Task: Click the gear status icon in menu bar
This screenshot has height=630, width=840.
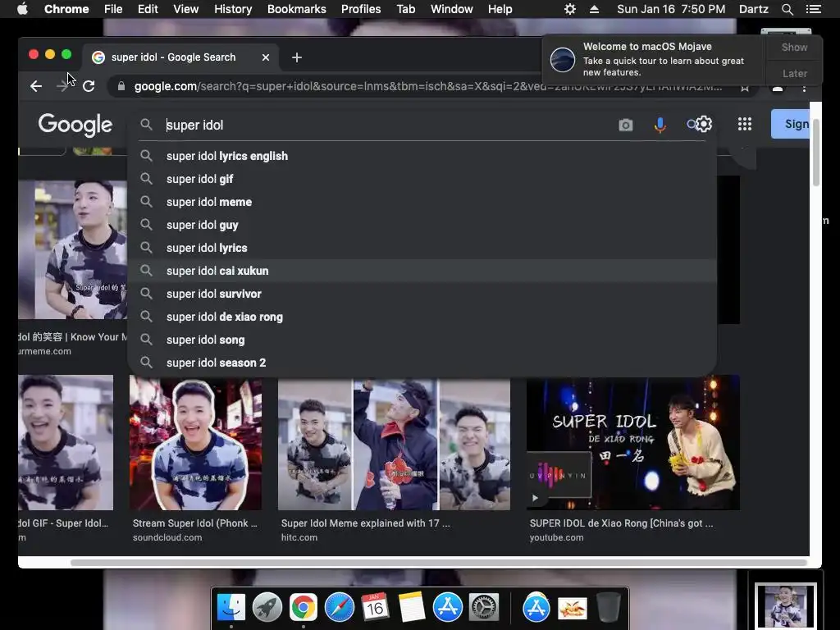Action: 570,9
